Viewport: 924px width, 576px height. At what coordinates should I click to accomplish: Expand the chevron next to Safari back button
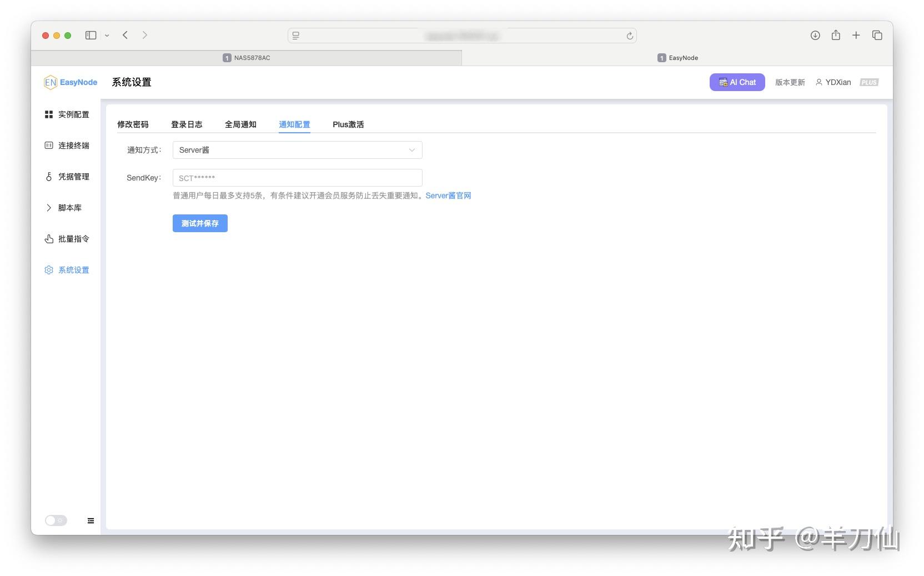(107, 35)
